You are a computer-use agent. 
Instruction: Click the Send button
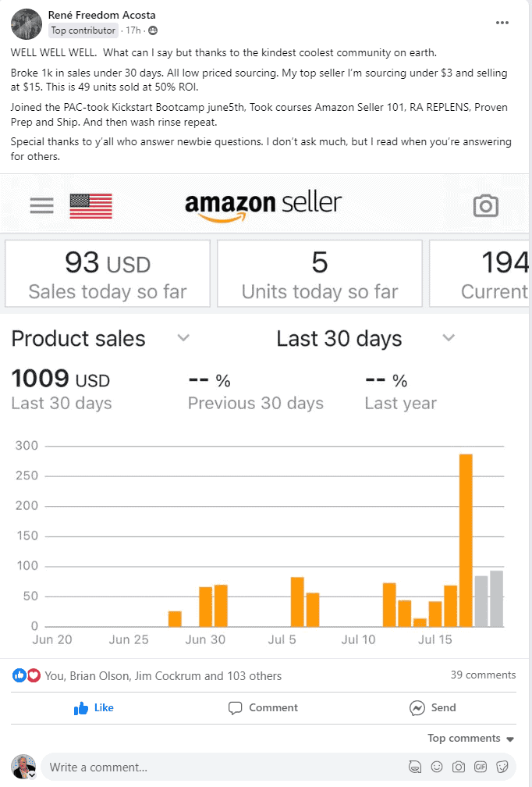[x=433, y=707]
